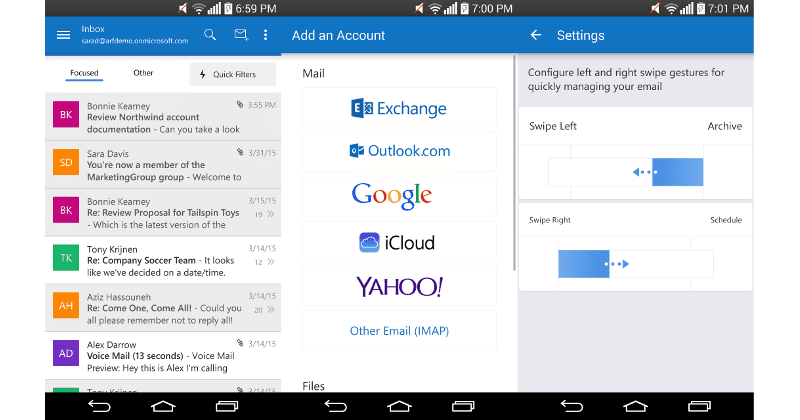Switch to the Other inbox tab
The height and width of the screenshot is (420, 800).
(143, 73)
